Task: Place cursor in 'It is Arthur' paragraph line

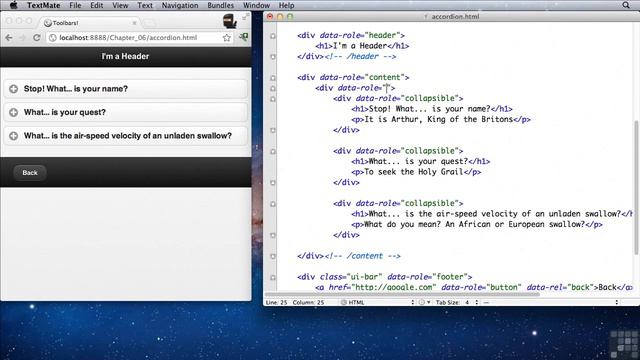Action: pos(440,120)
